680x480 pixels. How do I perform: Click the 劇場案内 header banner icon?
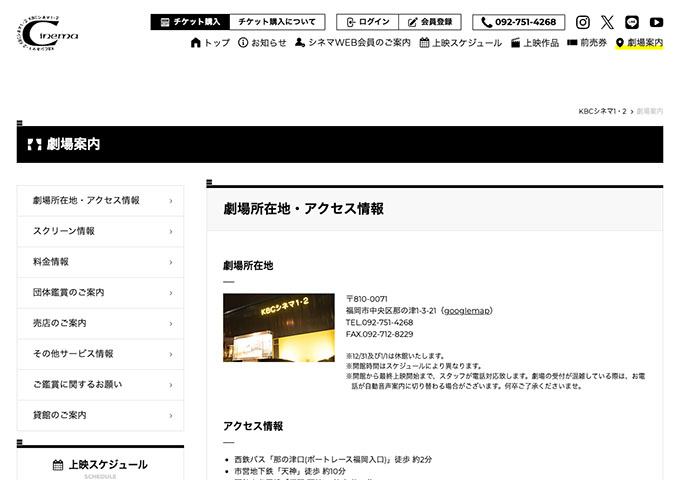tap(34, 144)
